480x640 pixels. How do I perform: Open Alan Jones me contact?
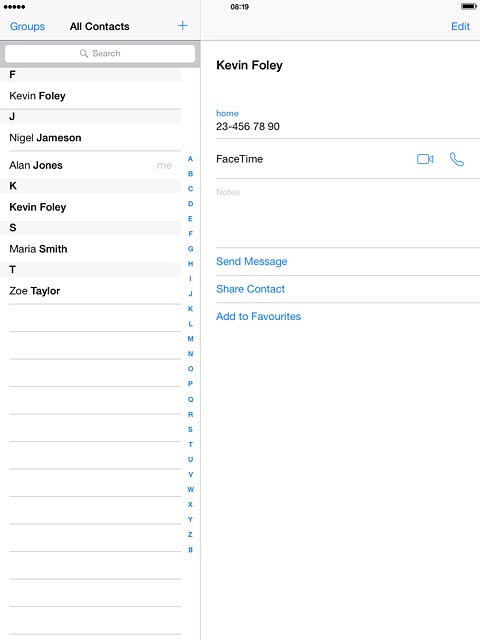[x=91, y=165]
